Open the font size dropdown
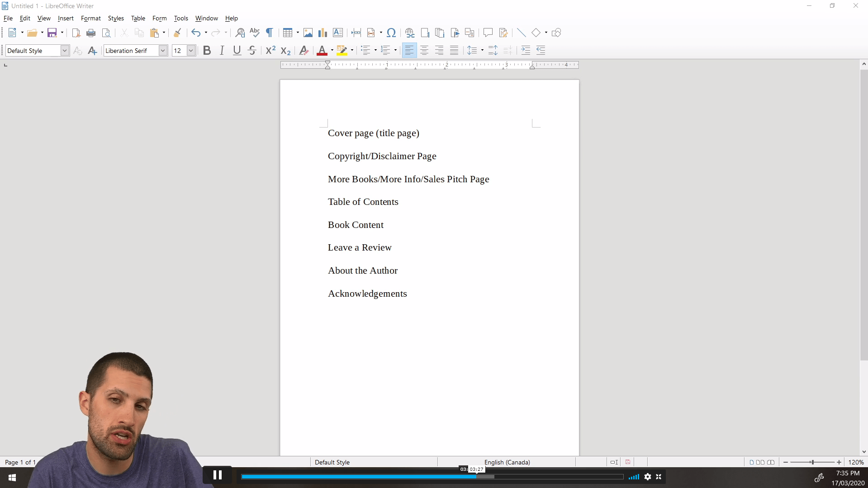 [x=190, y=50]
